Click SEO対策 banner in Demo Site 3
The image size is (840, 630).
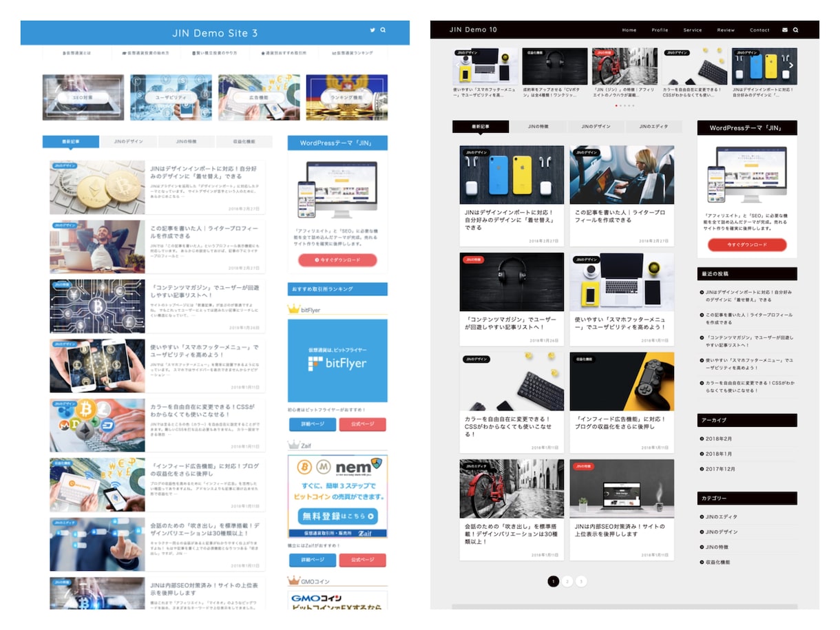pos(83,98)
